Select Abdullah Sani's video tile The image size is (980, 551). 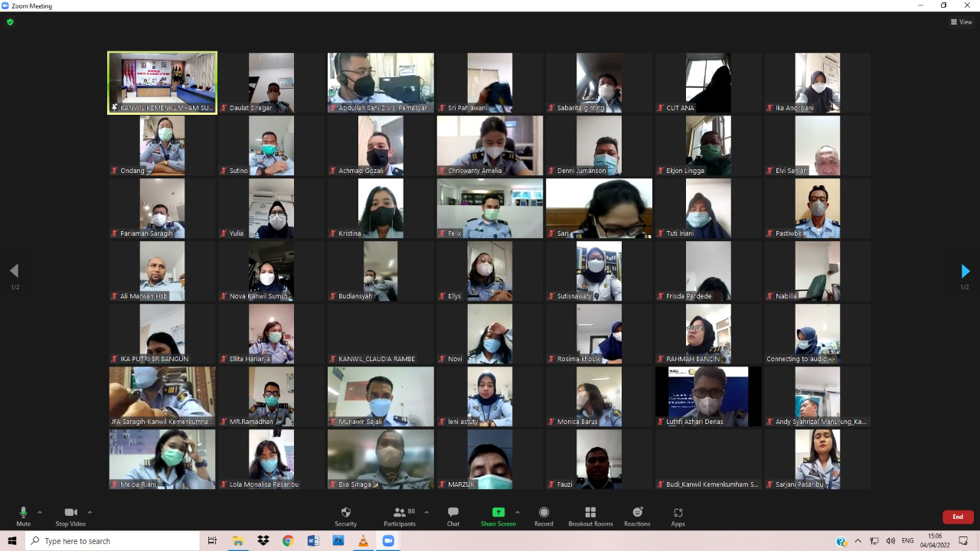pos(381,83)
